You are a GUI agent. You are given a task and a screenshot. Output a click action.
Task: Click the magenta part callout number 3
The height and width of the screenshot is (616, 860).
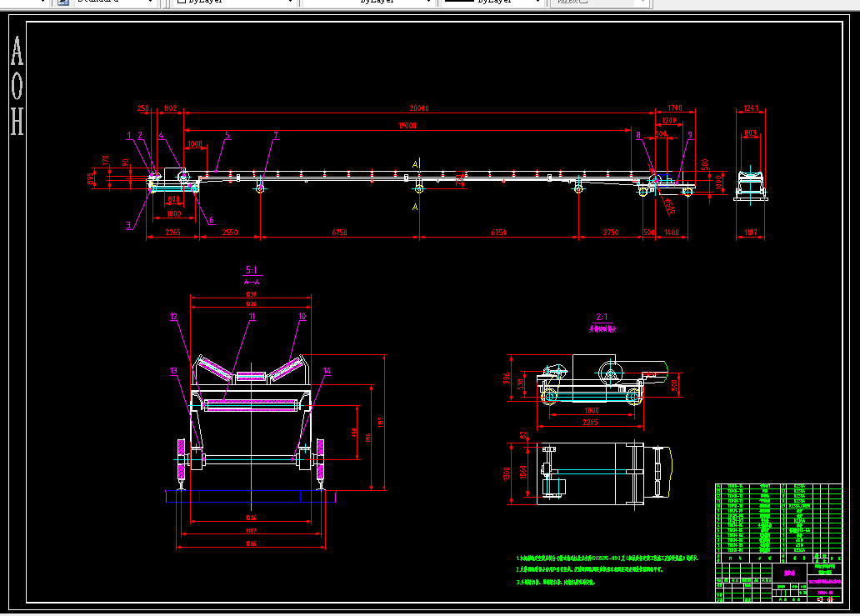click(129, 225)
